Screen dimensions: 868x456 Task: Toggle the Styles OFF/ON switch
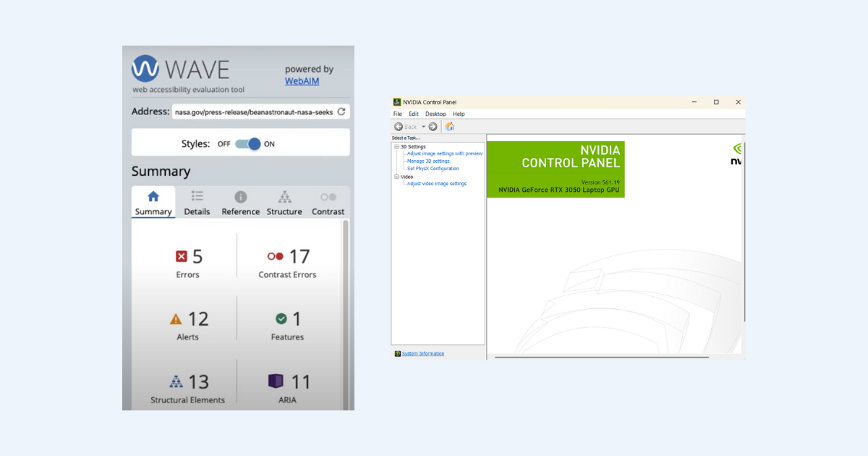click(247, 144)
